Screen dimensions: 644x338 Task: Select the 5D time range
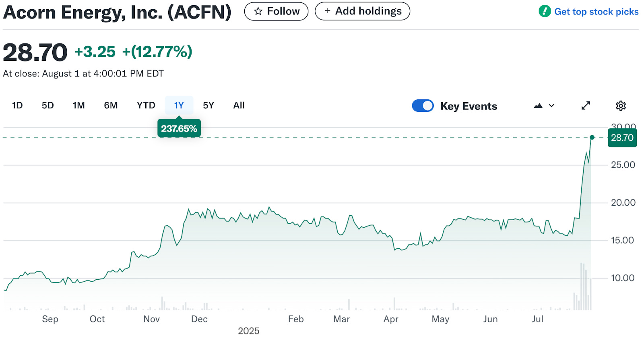(x=47, y=105)
